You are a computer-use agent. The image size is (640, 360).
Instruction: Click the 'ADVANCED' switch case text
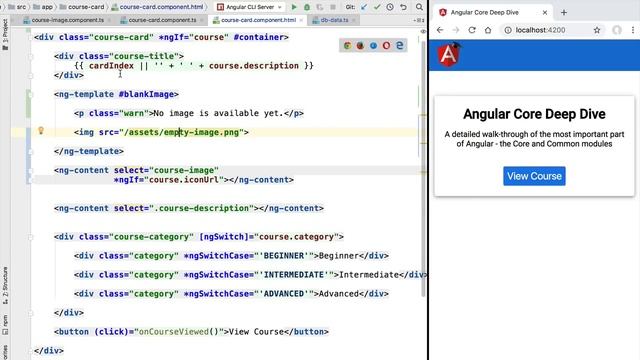point(284,293)
